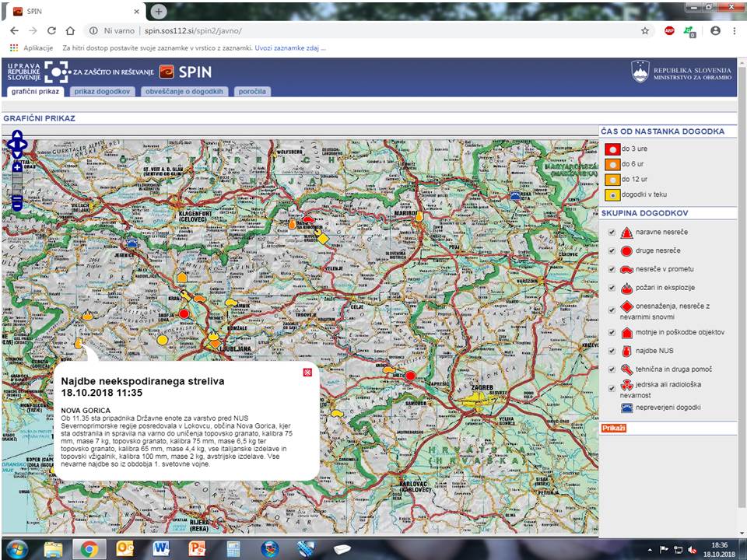Close the Najdbe neeksplodiranega streliva popup
Viewport: 747px width, 560px height.
pyautogui.click(x=307, y=372)
